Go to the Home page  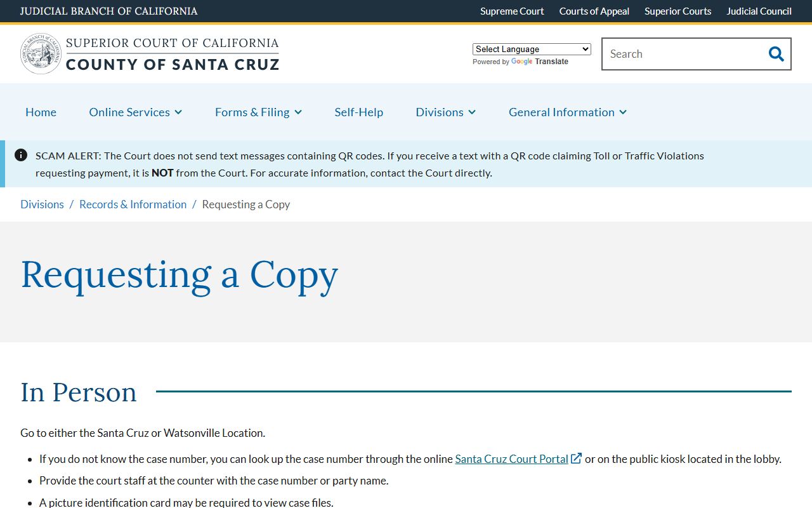(41, 112)
